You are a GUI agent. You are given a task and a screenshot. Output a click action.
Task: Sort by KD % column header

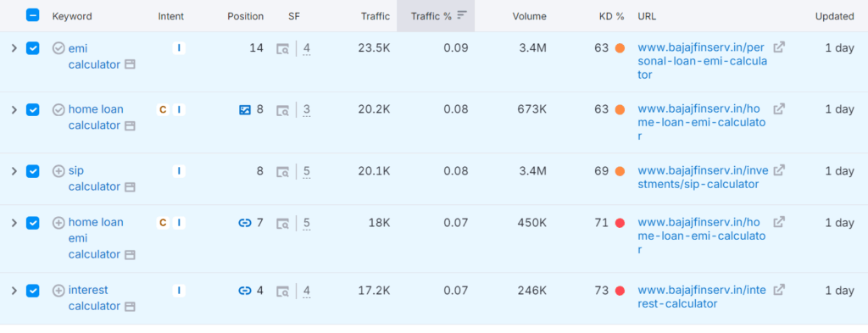click(x=612, y=16)
